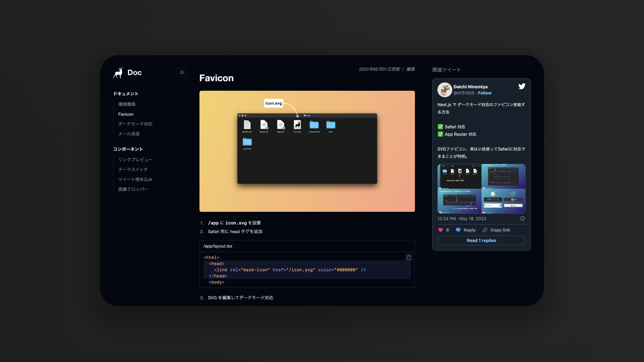Click the 編集 edit link
Image resolution: width=644 pixels, height=362 pixels.
click(x=411, y=69)
